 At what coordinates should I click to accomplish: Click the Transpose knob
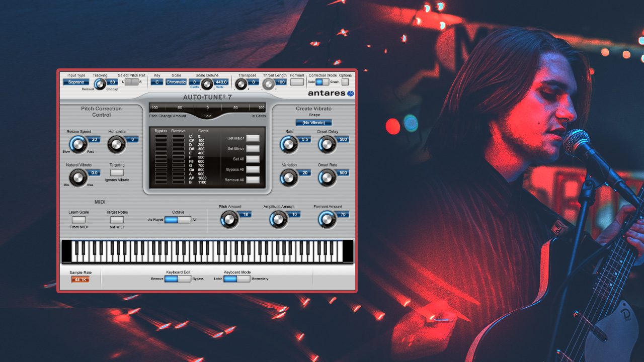click(241, 83)
